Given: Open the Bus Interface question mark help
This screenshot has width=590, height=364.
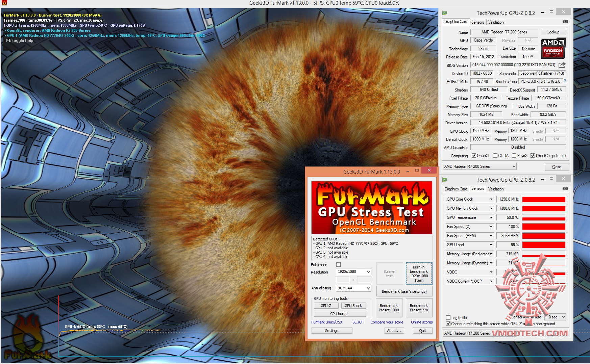Looking at the screenshot, I should (565, 81).
